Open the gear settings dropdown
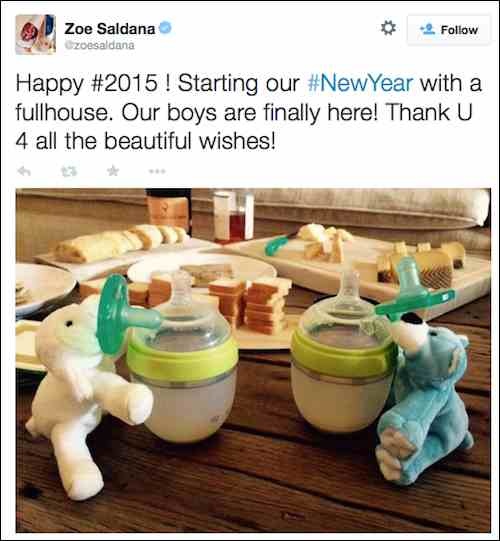Image resolution: width=500 pixels, height=541 pixels. pyautogui.click(x=388, y=28)
